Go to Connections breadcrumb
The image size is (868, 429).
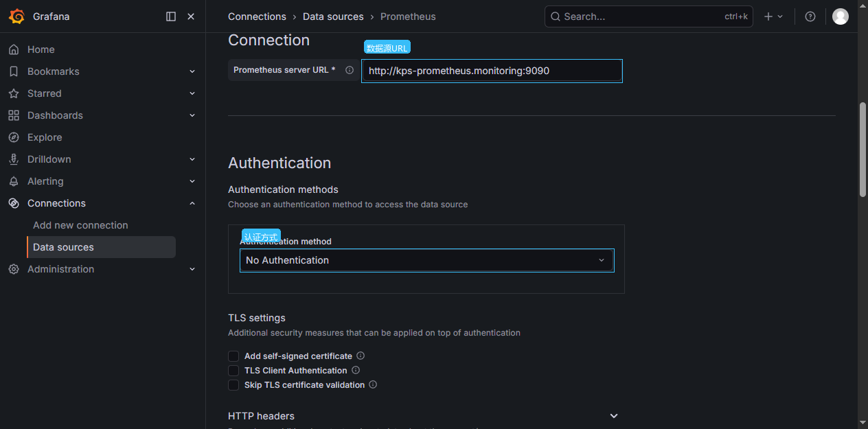tap(257, 16)
